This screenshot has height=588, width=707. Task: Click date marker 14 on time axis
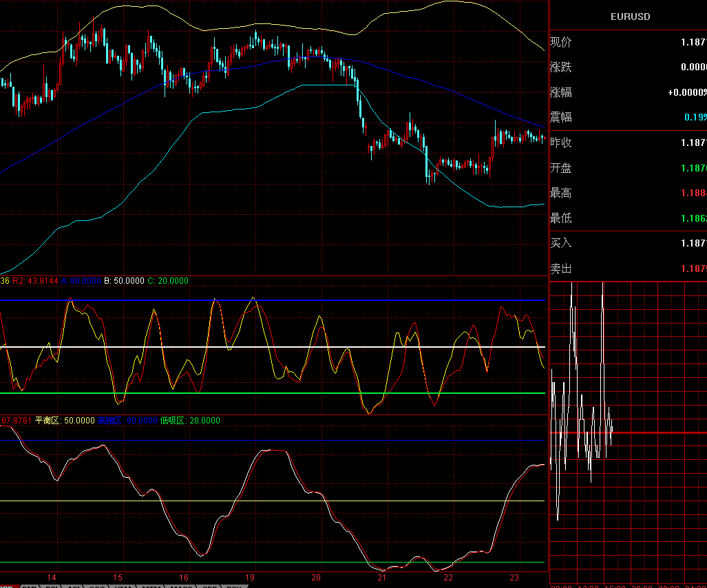51,578
